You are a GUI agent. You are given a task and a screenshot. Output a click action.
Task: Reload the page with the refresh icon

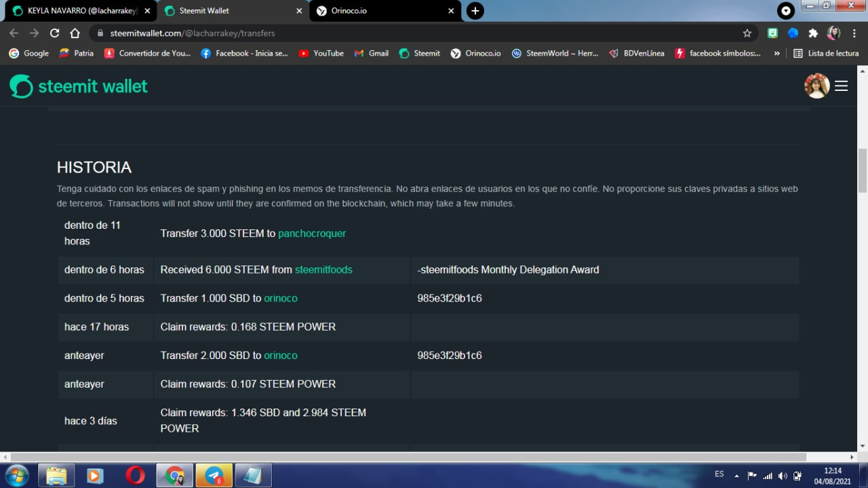[54, 33]
